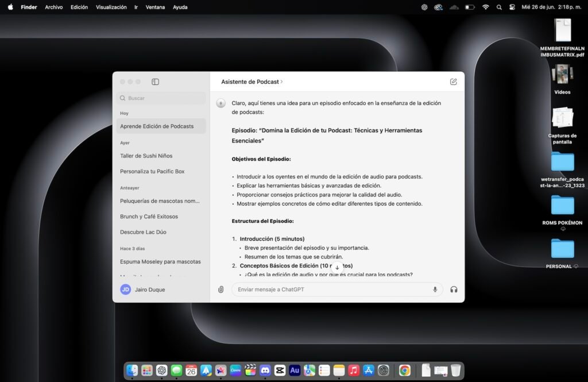
Task: Click the Buscar search field
Action: pos(161,98)
